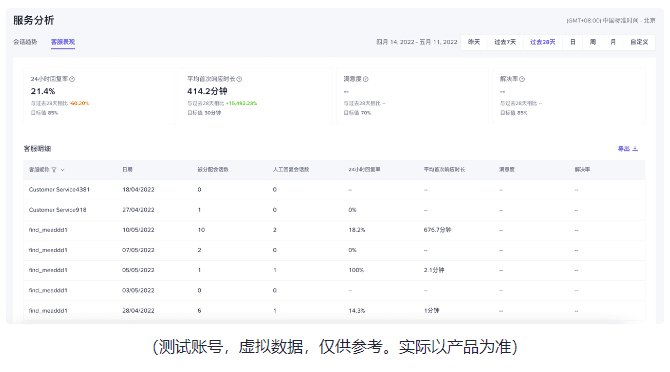The height and width of the screenshot is (372, 670).
Task: Select the 过去28天 range button
Action: coord(543,42)
